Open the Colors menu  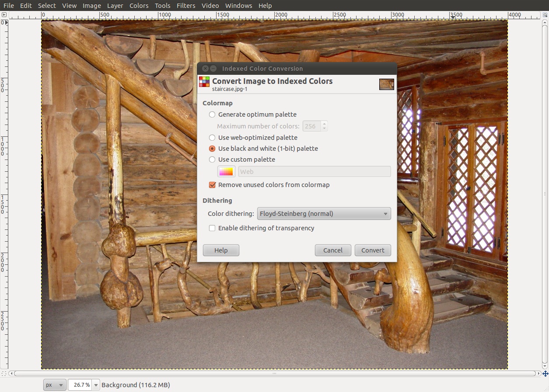[x=139, y=6]
